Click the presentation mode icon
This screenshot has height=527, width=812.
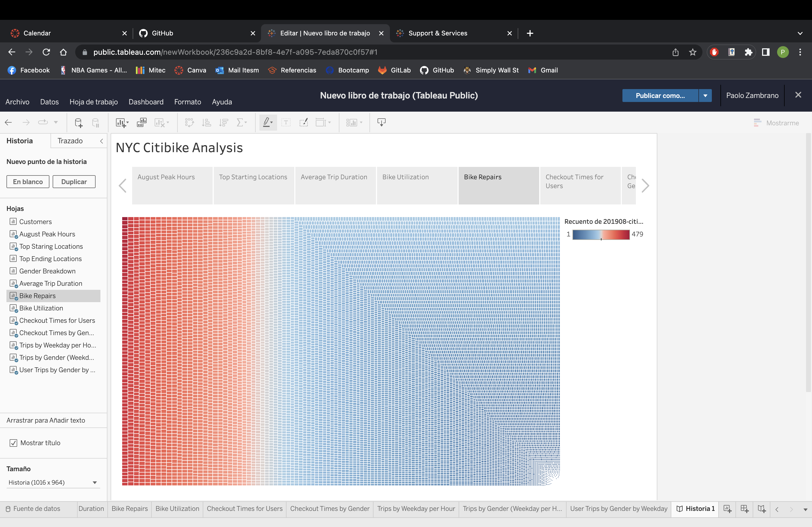point(382,122)
